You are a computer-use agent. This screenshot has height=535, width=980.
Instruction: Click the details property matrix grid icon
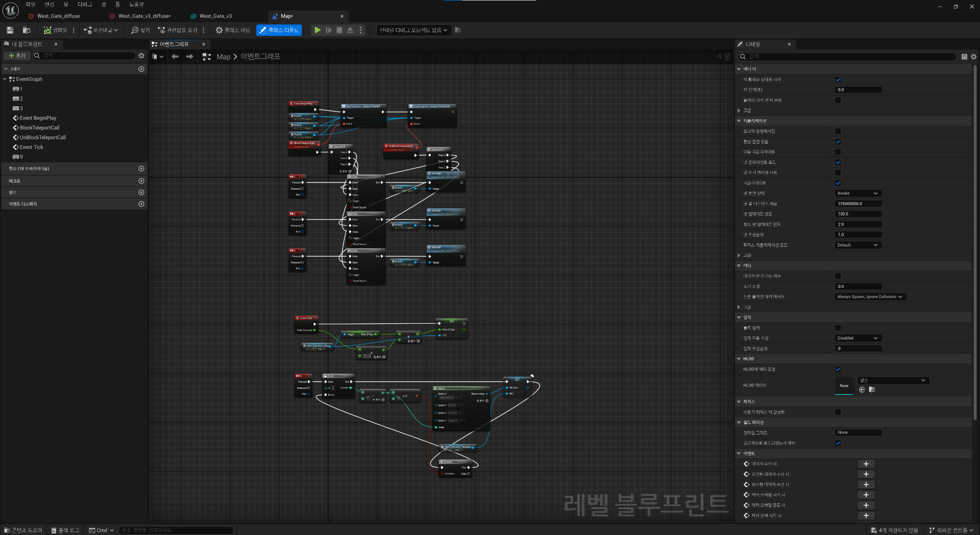[964, 57]
